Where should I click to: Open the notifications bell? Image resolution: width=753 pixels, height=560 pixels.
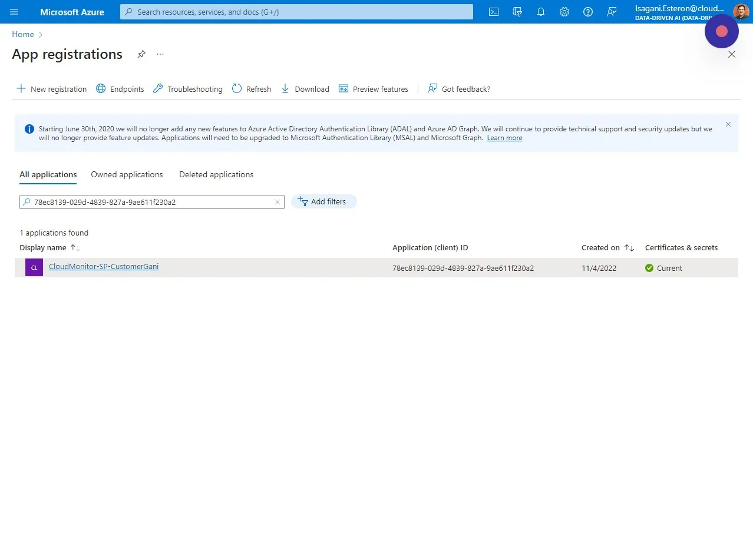[541, 12]
